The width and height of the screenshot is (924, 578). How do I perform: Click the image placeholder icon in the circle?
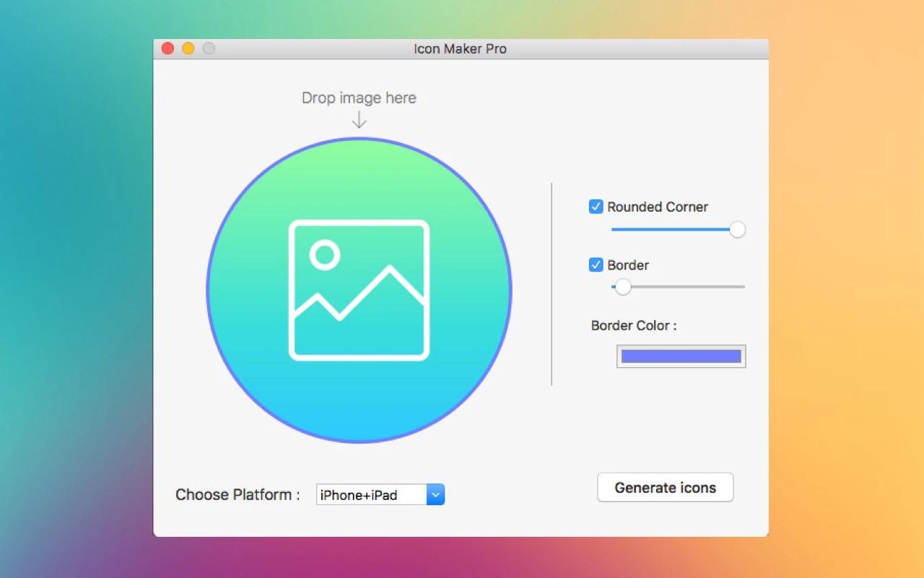[x=359, y=291]
